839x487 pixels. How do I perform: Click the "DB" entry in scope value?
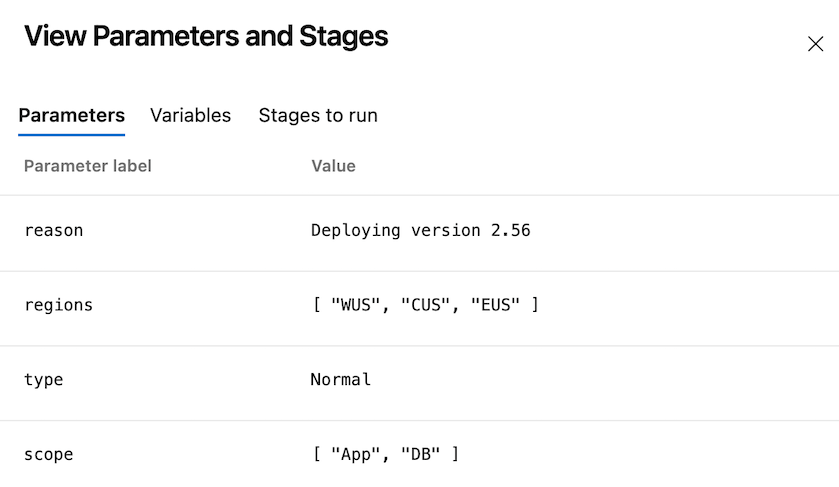tap(420, 455)
